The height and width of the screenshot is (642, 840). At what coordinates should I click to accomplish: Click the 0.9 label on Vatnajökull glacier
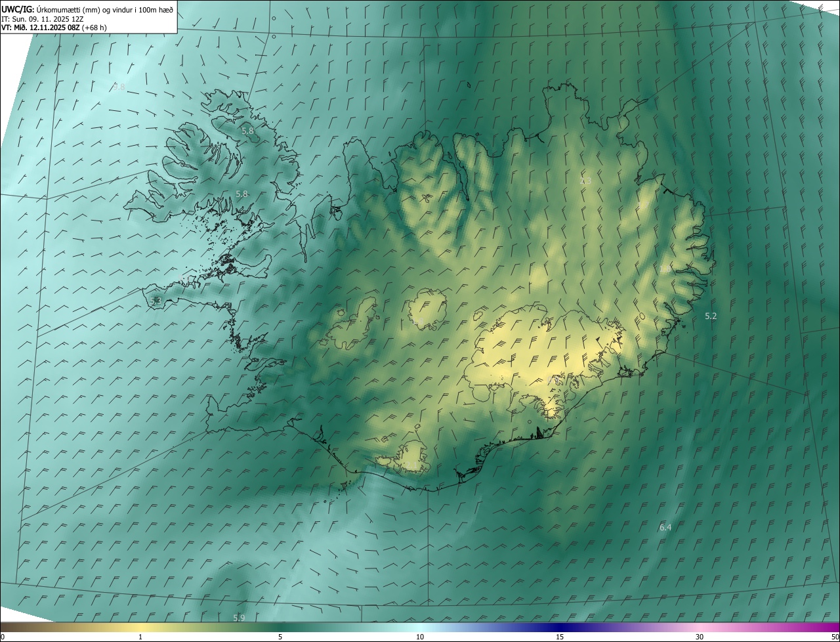click(554, 379)
